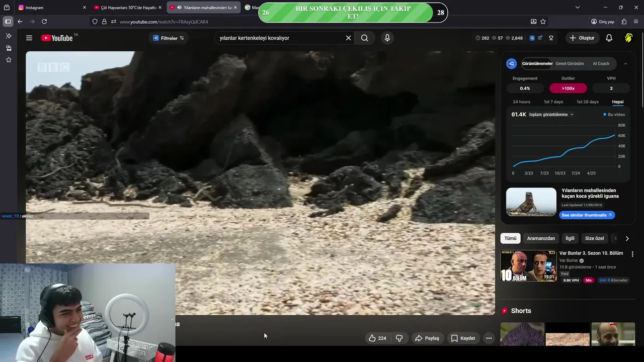Collapse the vidIQ panel chevron
This screenshot has width=644, height=362.
[625, 64]
